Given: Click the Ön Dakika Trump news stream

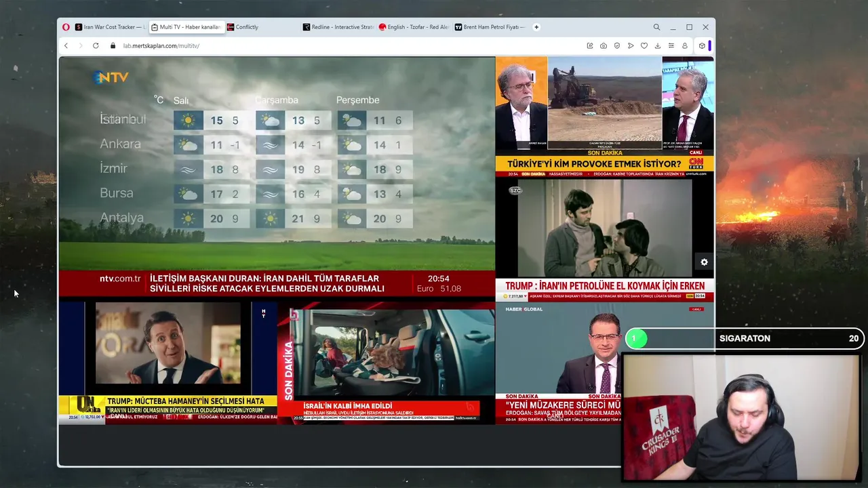Looking at the screenshot, I should tap(167, 363).
